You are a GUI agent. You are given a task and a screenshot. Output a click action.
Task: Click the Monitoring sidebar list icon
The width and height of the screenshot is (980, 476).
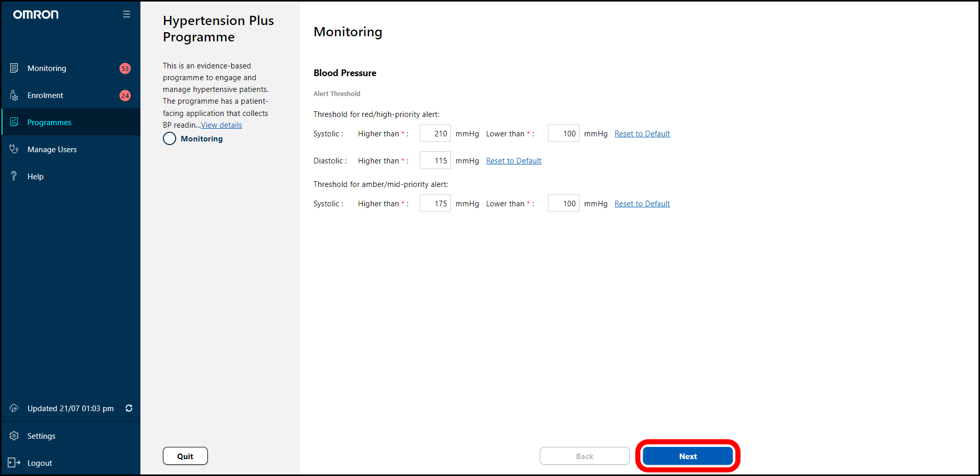coord(14,68)
